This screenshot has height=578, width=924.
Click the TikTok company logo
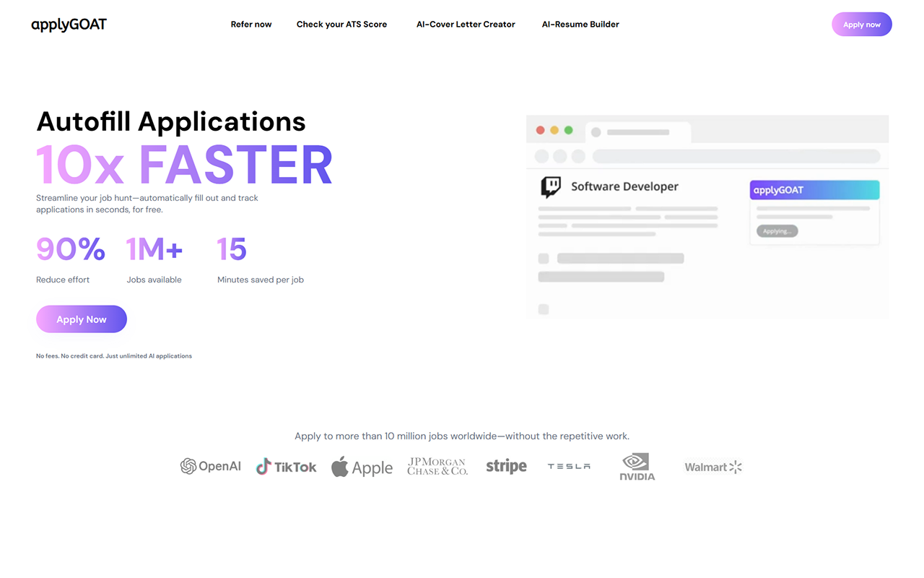click(x=286, y=467)
